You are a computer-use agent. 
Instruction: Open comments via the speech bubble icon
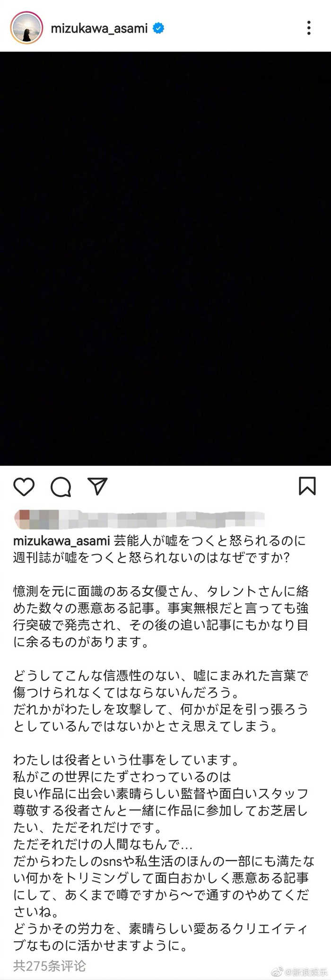click(61, 486)
